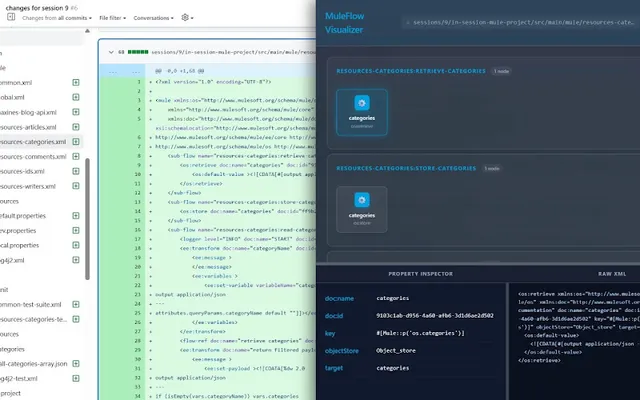Screen dimensions: 640x400
Task: Click the added icon beside common-test-suite.xml
Action: click(x=76, y=304)
